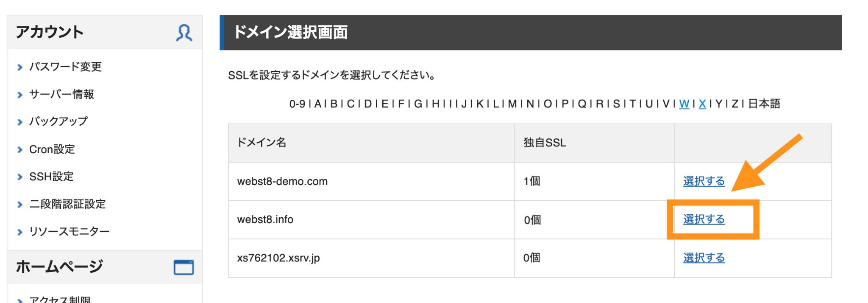
Task: Click the arrow icon beside Cron設定
Action: point(19,149)
